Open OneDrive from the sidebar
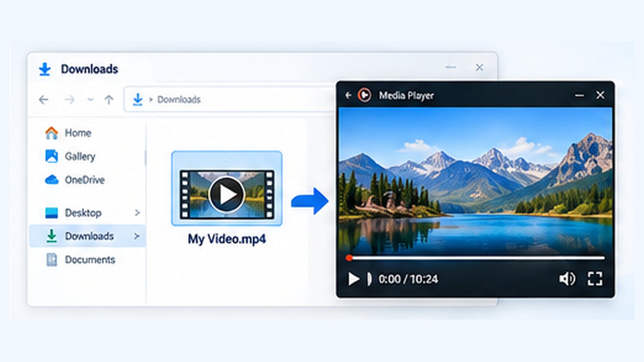 [x=75, y=180]
